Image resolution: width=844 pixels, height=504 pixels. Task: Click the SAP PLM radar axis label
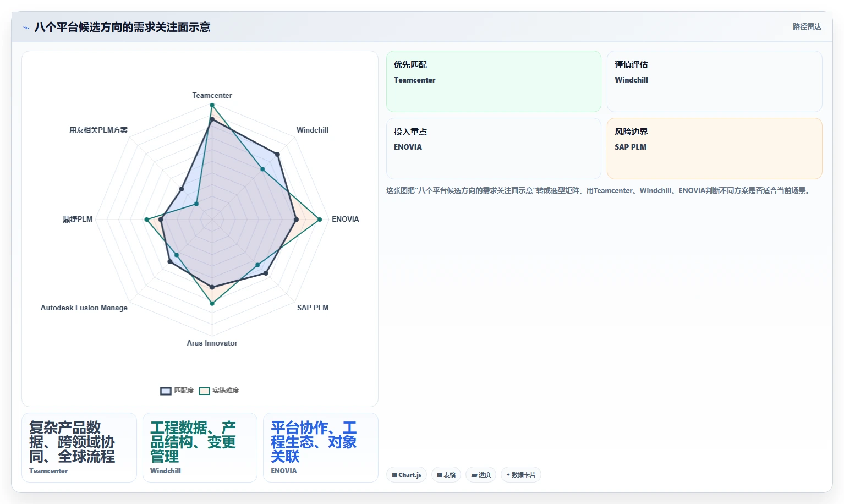click(x=313, y=308)
